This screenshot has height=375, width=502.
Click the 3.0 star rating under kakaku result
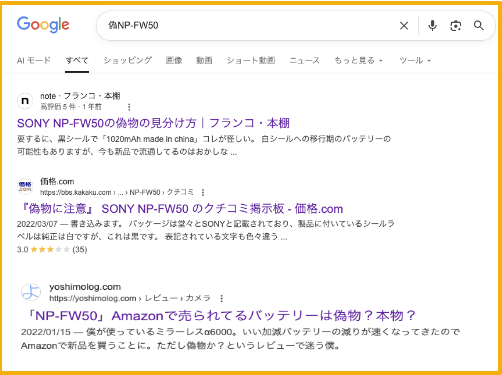click(52, 250)
